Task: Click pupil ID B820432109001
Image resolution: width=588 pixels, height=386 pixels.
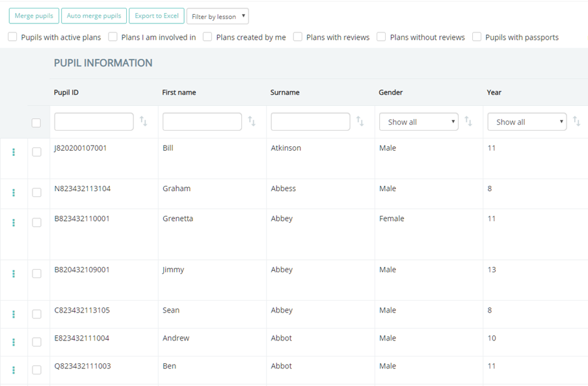Action: point(82,270)
